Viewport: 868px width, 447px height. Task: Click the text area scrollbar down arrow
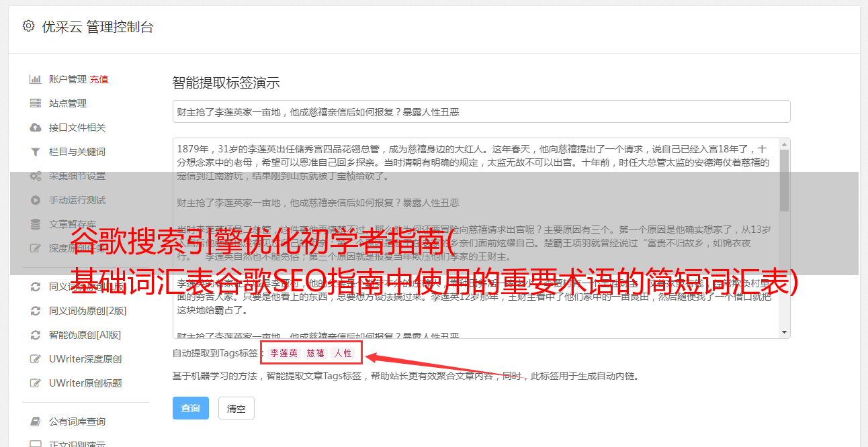pos(784,332)
